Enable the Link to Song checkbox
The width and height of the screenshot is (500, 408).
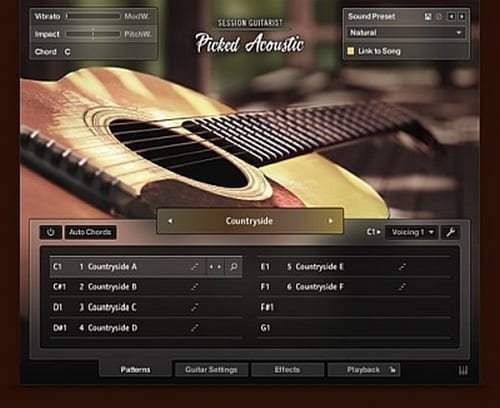click(x=350, y=51)
